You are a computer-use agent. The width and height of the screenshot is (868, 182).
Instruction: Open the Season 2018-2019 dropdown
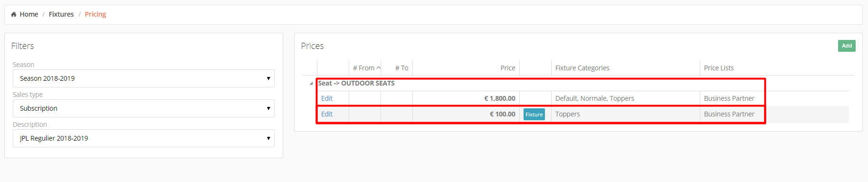[x=143, y=78]
